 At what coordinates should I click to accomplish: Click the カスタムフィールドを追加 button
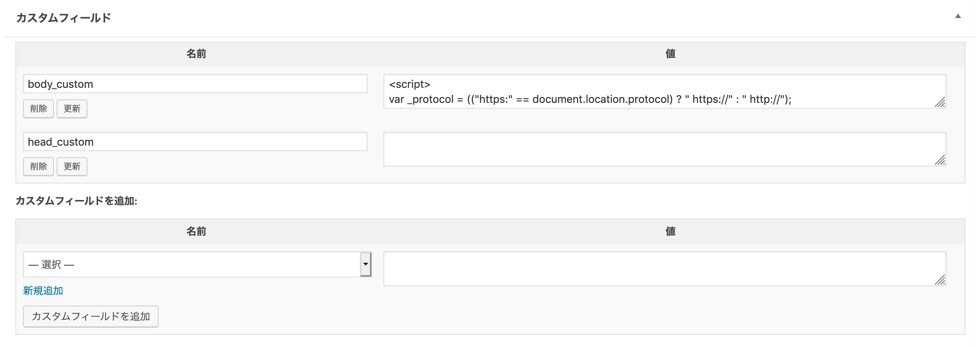click(91, 316)
